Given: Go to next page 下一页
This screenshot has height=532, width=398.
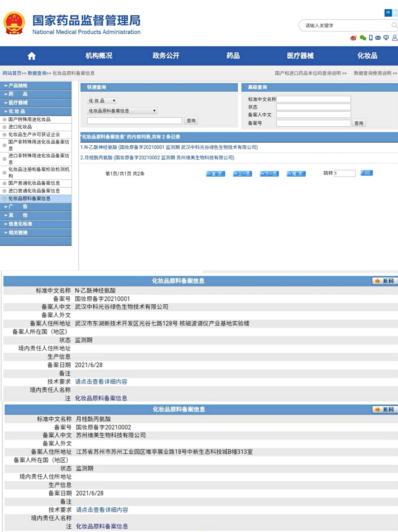Looking at the screenshot, I should click(x=269, y=174).
